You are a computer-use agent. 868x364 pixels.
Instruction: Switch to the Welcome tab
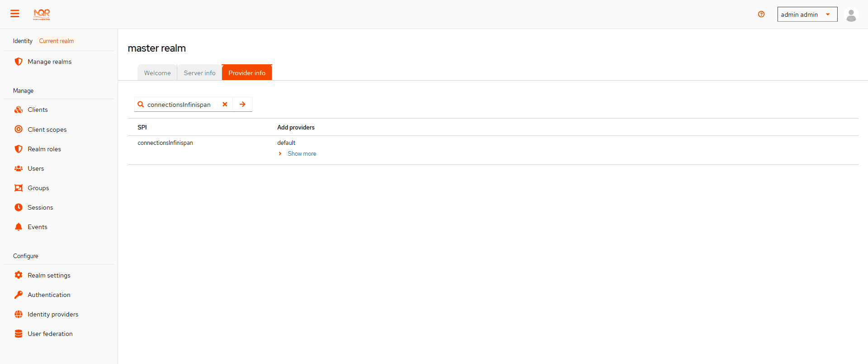point(157,72)
